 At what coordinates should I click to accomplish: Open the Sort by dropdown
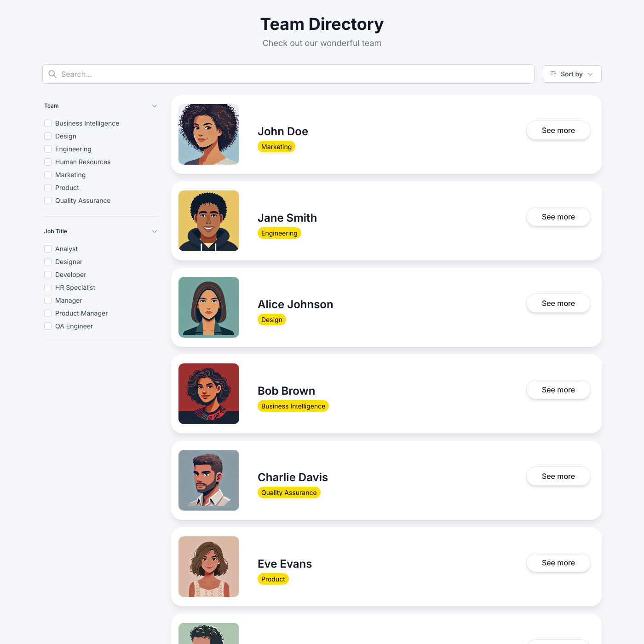click(x=571, y=74)
